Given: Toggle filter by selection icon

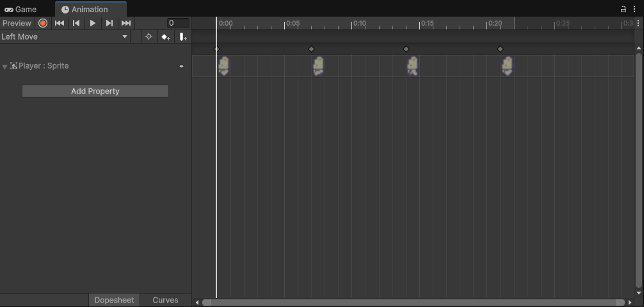Looking at the screenshot, I should pos(149,37).
